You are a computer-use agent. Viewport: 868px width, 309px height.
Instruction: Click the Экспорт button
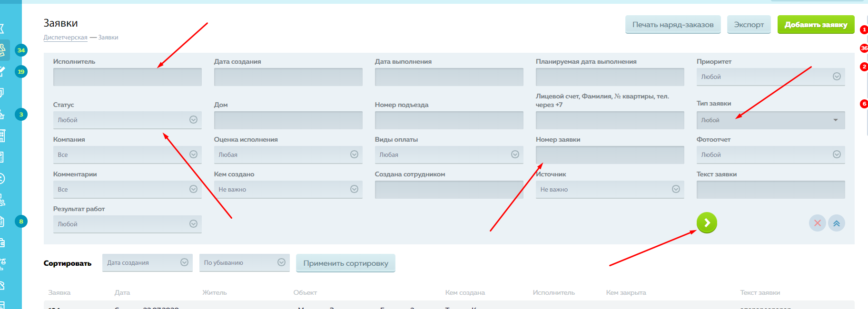coord(749,25)
